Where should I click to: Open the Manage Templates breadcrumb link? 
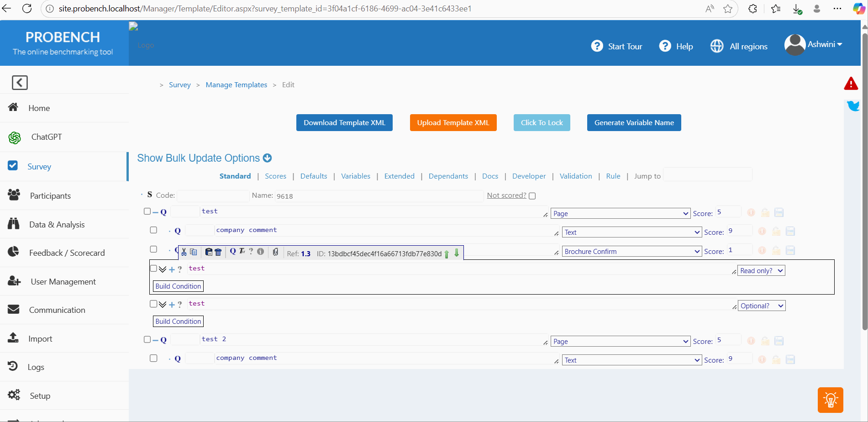237,85
